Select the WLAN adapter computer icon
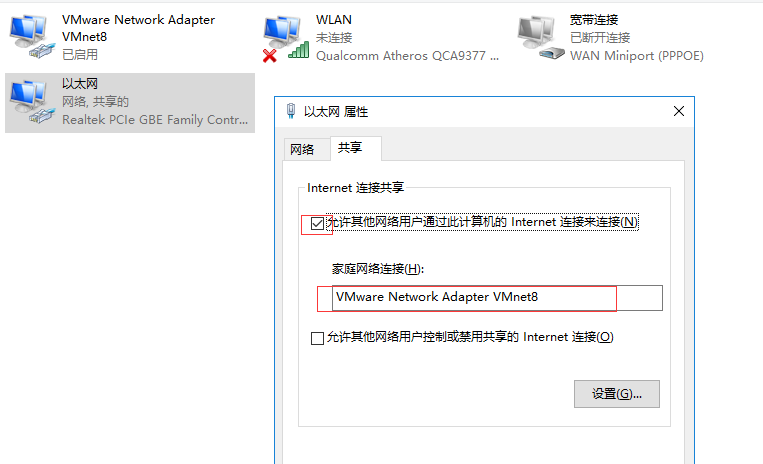 coord(281,32)
